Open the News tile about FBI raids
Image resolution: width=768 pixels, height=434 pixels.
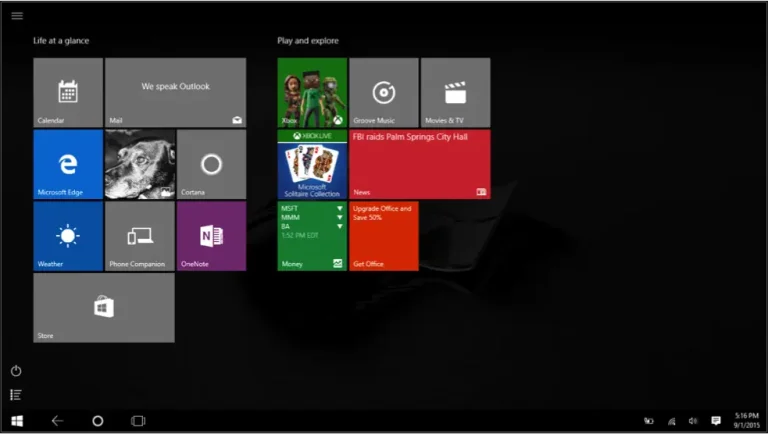click(420, 164)
